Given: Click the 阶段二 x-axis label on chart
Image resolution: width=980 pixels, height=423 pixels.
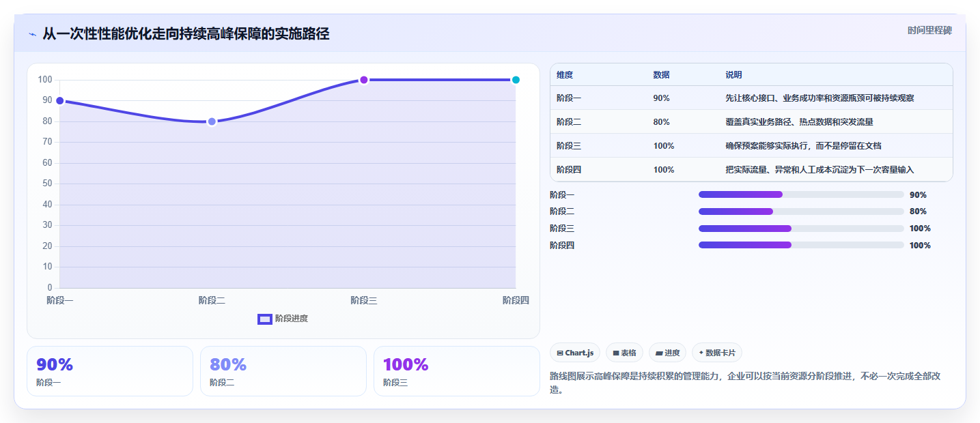Looking at the screenshot, I should pos(212,300).
